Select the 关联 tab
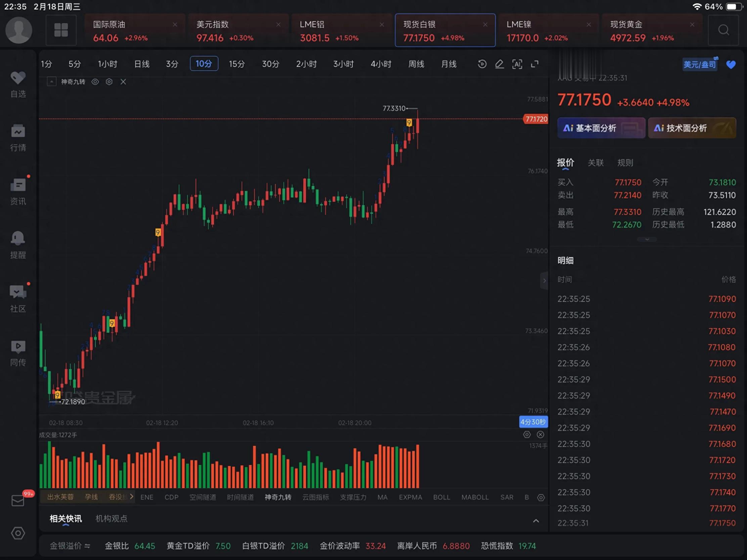The image size is (747, 560). [x=596, y=163]
